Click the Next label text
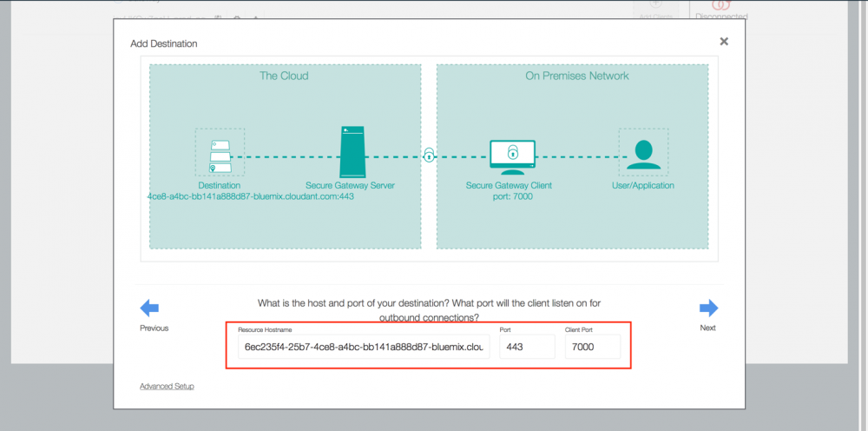 point(708,328)
